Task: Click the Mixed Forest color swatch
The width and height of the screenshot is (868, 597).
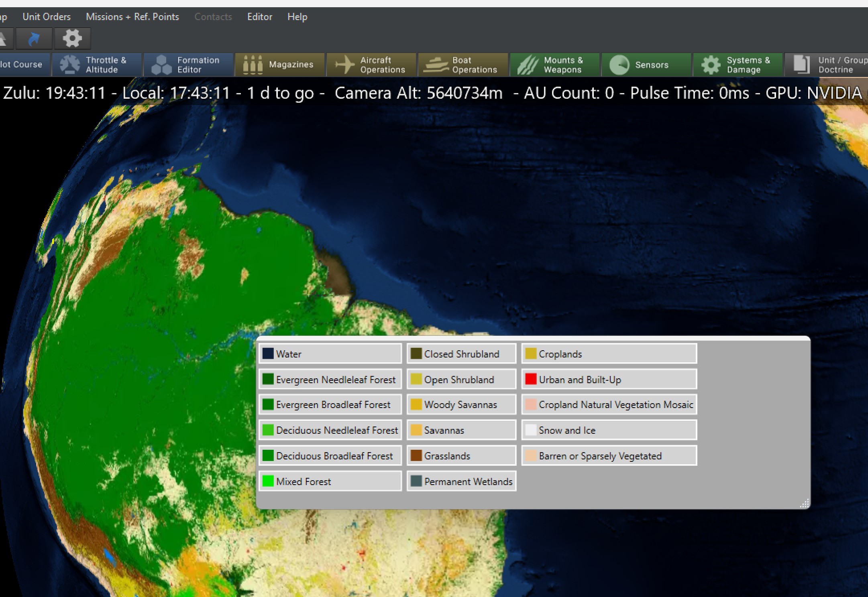Action: tap(268, 481)
